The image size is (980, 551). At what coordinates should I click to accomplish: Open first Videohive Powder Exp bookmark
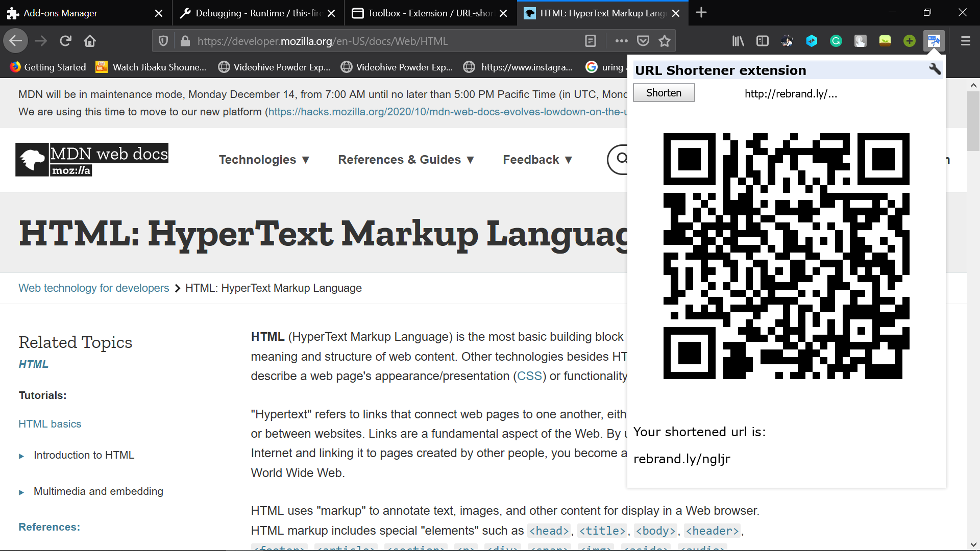pos(275,67)
